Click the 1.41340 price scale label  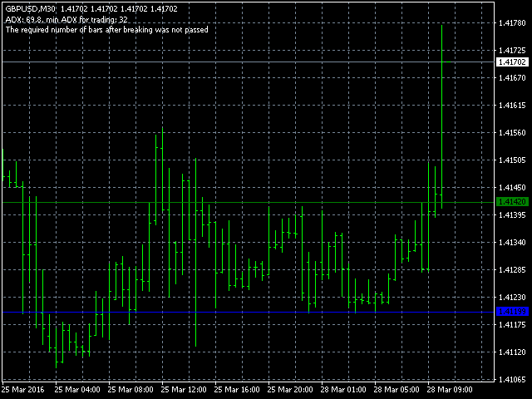click(512, 243)
